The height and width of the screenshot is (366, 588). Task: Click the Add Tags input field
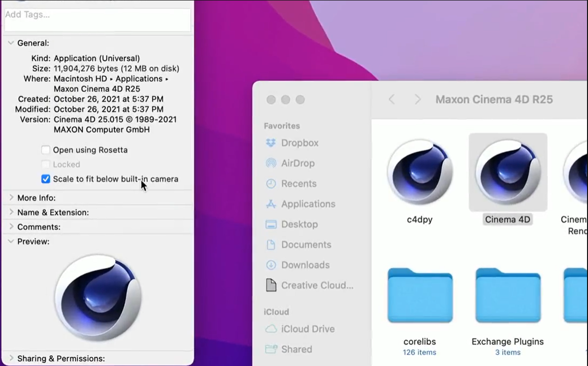click(x=97, y=20)
